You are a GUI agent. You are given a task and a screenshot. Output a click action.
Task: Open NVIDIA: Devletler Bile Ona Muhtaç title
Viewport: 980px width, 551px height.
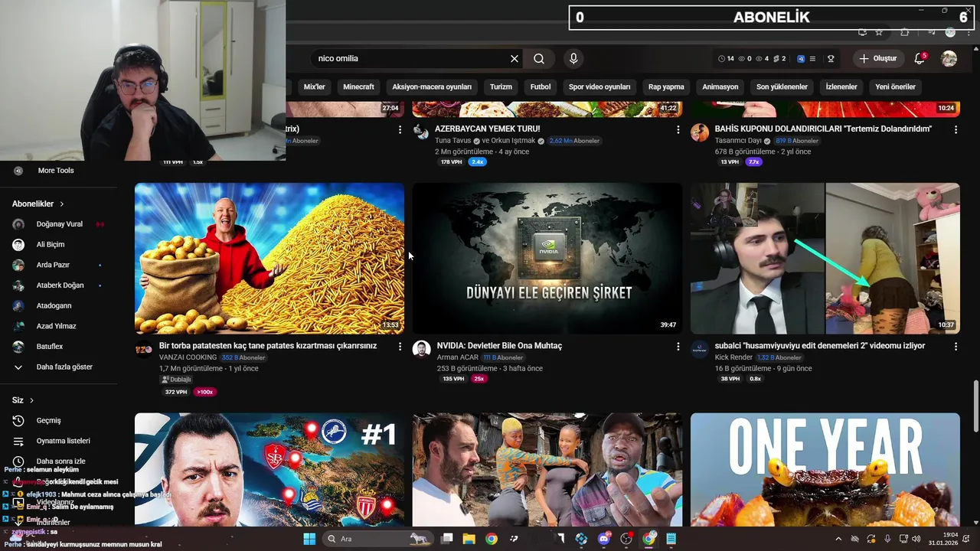click(499, 346)
